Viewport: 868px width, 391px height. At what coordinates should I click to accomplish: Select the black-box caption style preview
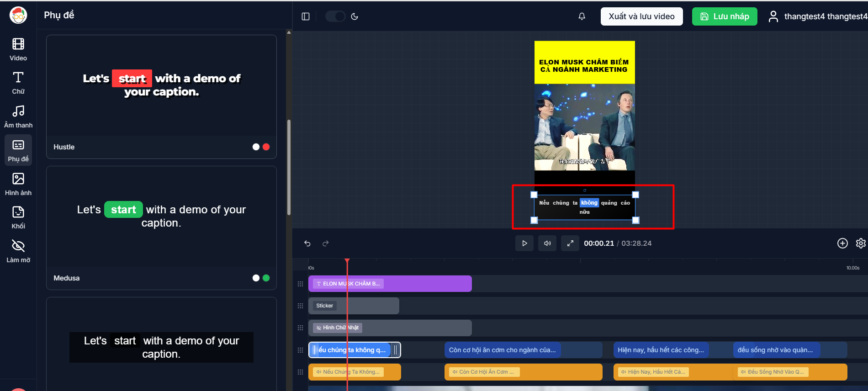(x=161, y=347)
